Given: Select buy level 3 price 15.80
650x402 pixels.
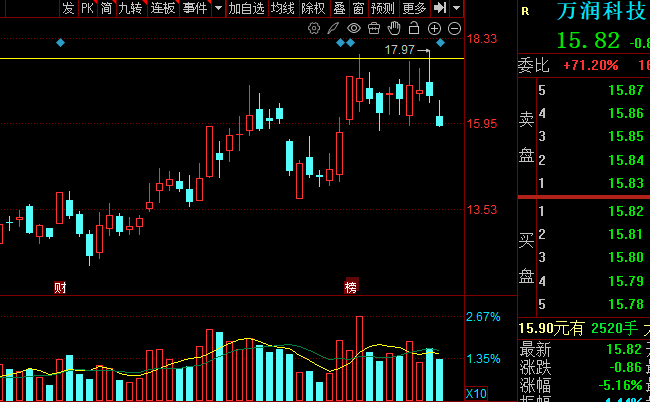Looking at the screenshot, I should [626, 257].
